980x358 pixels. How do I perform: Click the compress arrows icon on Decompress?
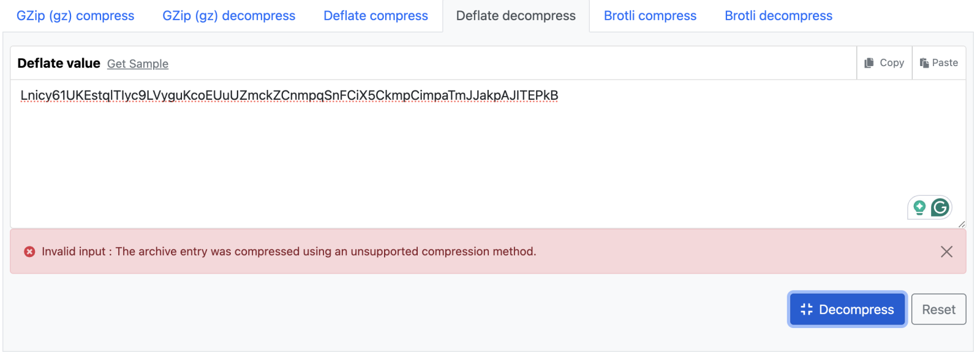click(x=807, y=310)
